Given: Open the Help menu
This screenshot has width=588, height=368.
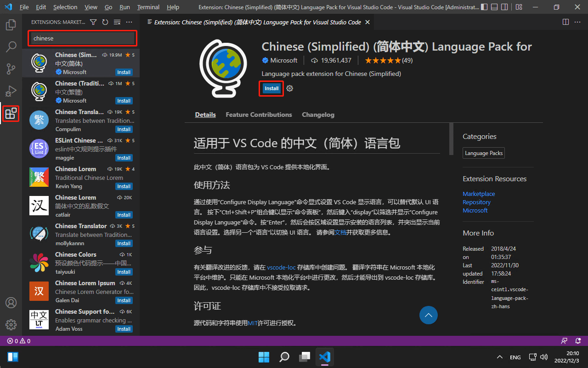Looking at the screenshot, I should pyautogui.click(x=173, y=7).
